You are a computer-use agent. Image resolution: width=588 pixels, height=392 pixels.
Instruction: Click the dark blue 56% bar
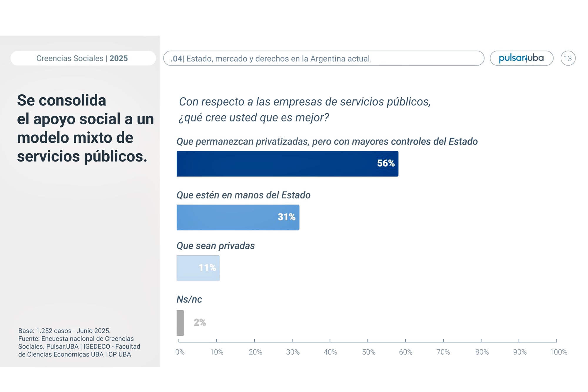coord(287,164)
